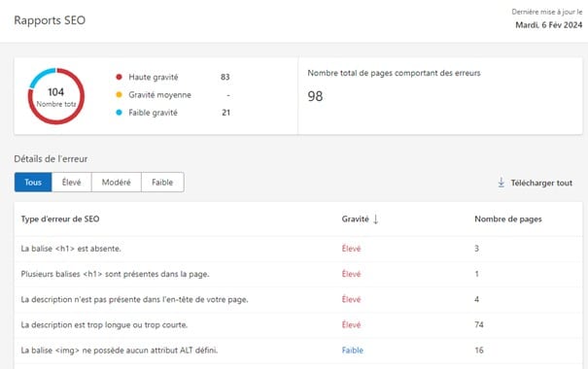588x369 pixels.
Task: Open 'La balise <h1> est absente' row
Action: click(298, 249)
